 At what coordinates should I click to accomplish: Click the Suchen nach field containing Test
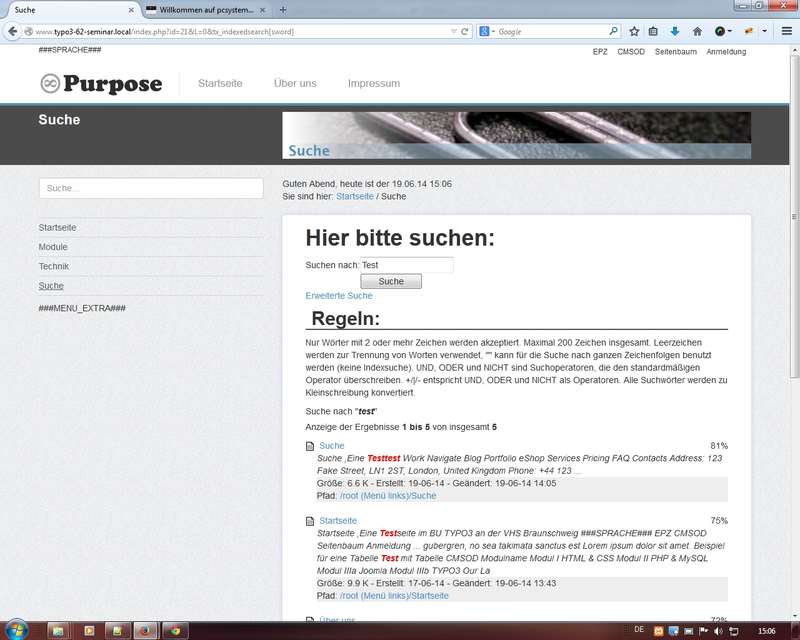(407, 265)
